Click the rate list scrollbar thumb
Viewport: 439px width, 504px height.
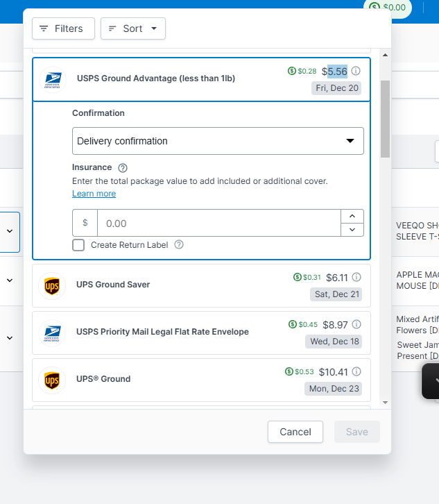pos(385,119)
